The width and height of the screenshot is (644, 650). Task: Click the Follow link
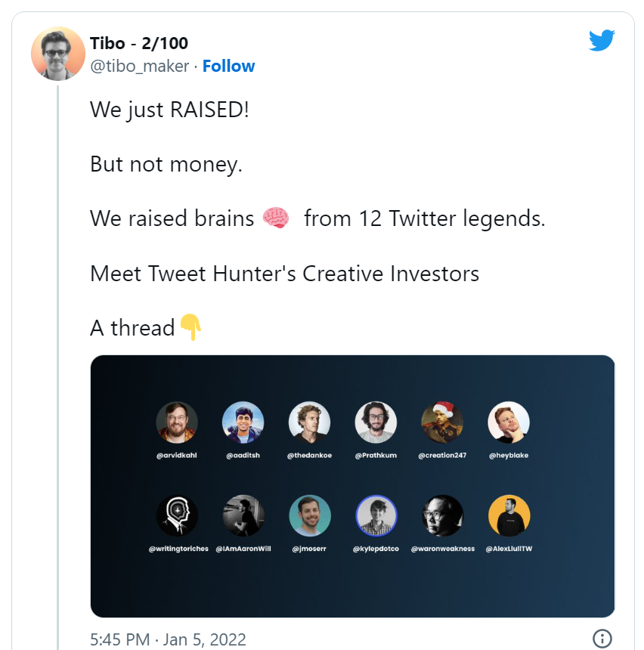[x=228, y=67]
